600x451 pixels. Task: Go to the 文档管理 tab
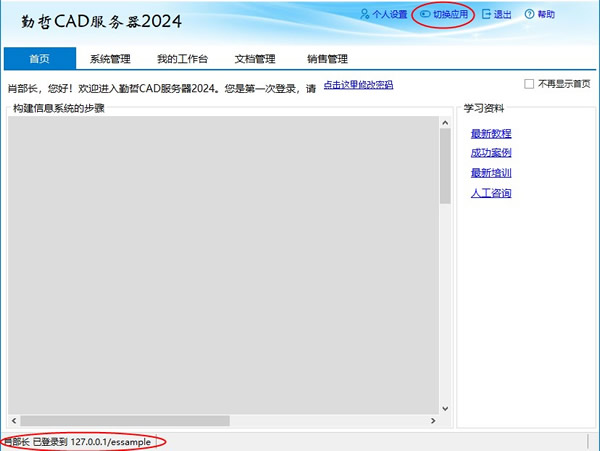(x=254, y=59)
